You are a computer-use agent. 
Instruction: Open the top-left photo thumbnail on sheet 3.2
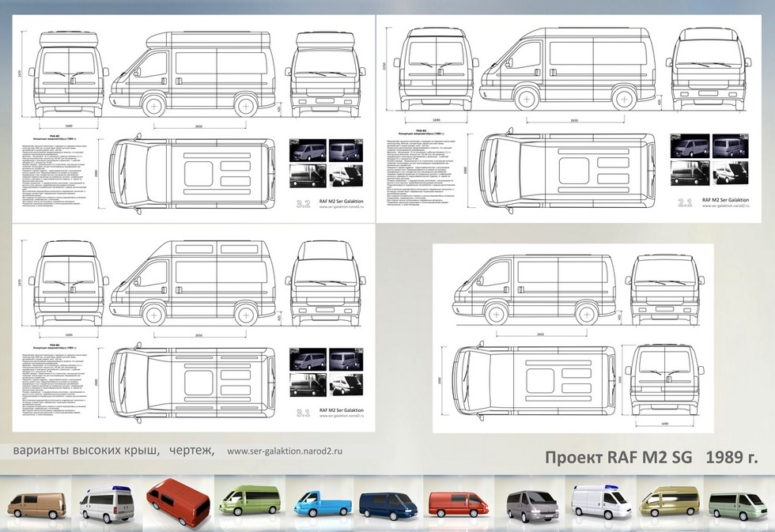pos(307,150)
